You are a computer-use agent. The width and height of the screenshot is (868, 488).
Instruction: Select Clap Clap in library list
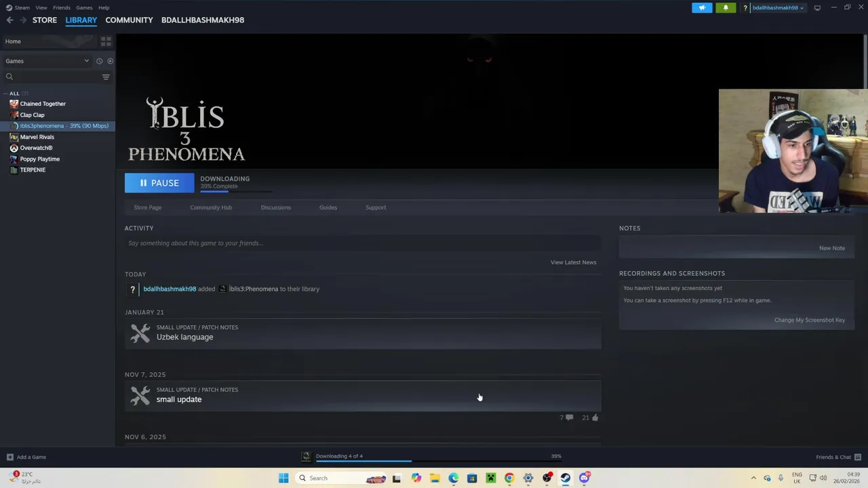point(32,115)
